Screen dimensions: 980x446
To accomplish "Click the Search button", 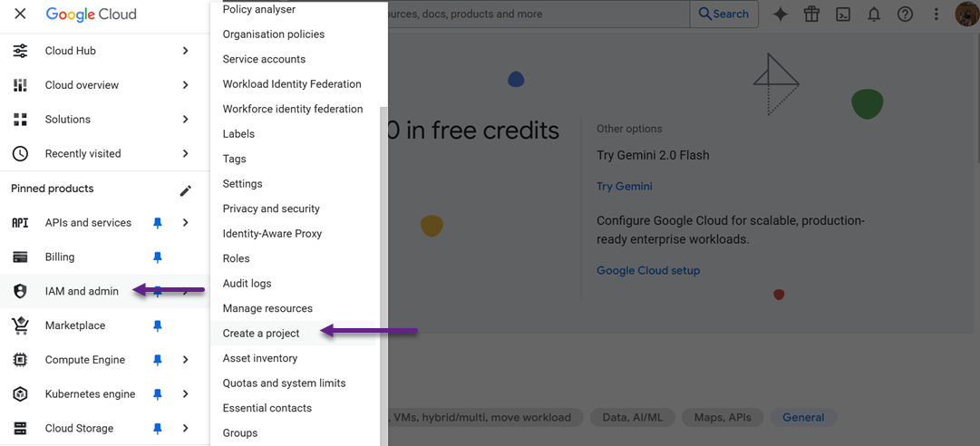I will [723, 15].
